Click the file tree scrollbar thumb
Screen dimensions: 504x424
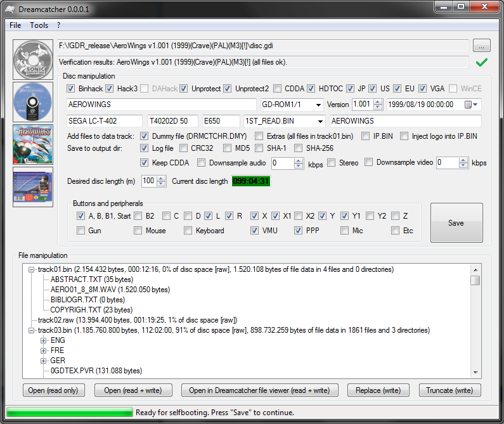coord(475,281)
